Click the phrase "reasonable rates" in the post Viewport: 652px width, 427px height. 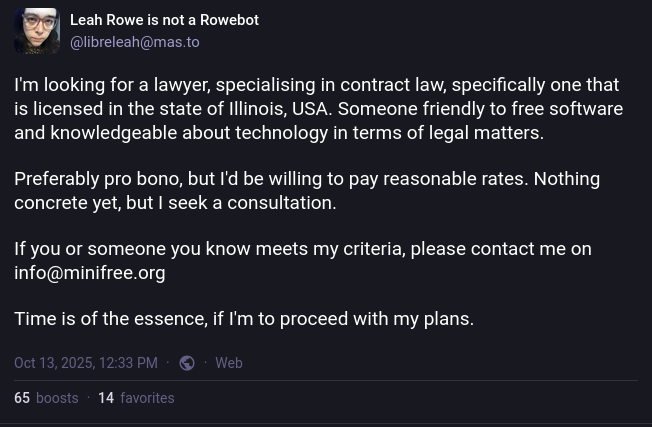pos(455,179)
